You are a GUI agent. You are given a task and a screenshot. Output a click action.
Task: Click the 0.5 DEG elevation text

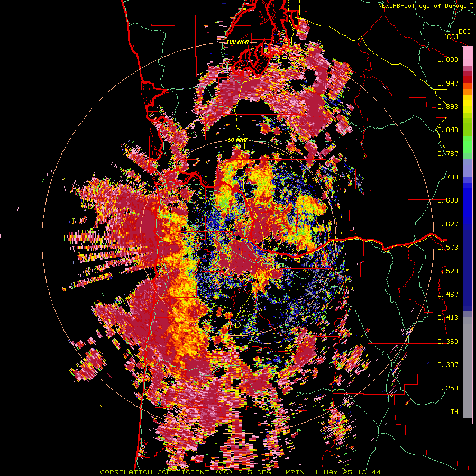click(255, 472)
